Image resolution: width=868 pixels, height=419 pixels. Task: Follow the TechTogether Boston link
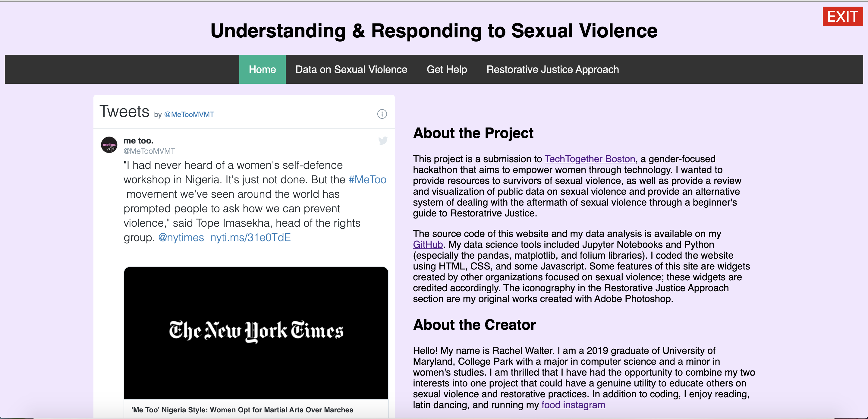589,159
